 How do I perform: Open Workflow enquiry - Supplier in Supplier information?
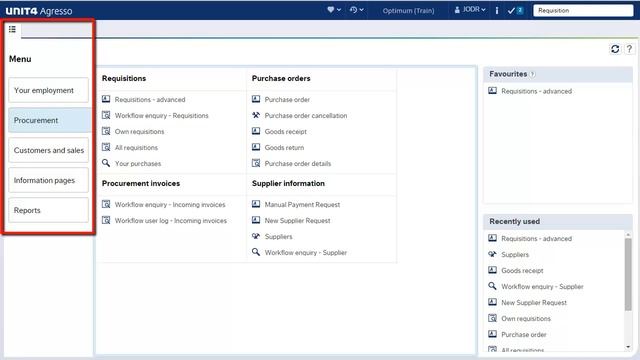point(306,253)
